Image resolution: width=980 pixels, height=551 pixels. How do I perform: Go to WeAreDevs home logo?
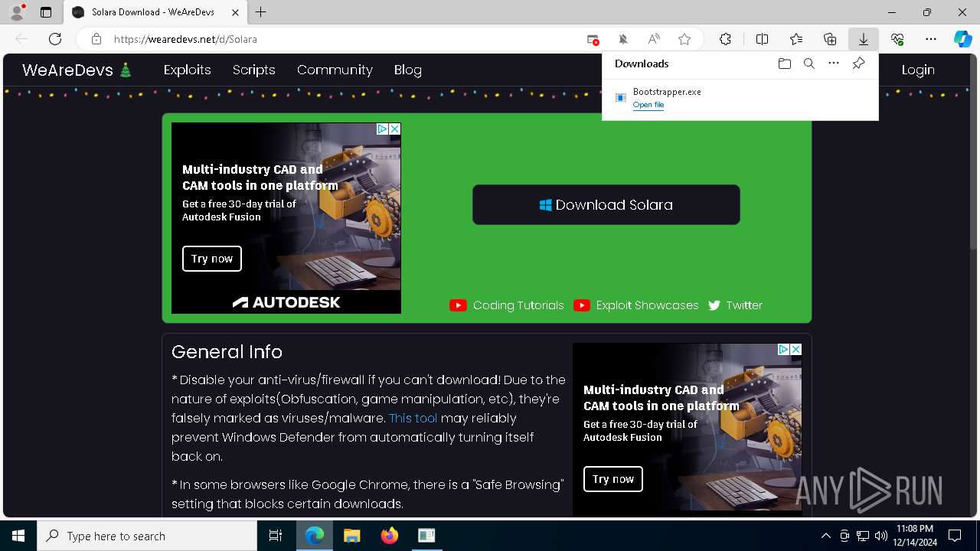[77, 70]
